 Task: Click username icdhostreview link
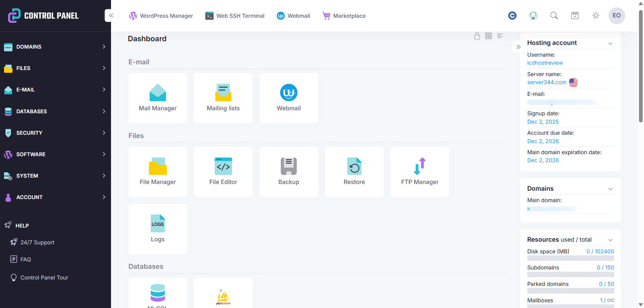[545, 63]
